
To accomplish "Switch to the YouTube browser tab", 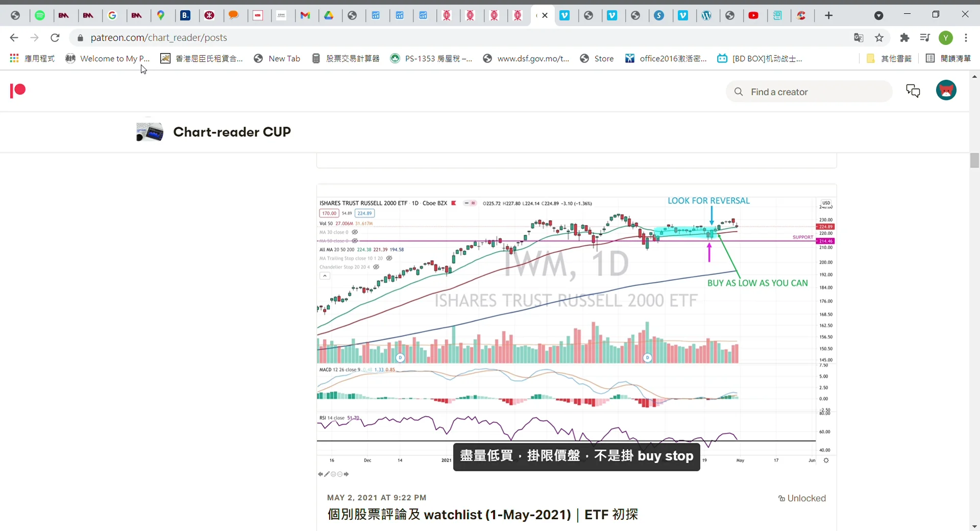I will point(754,15).
